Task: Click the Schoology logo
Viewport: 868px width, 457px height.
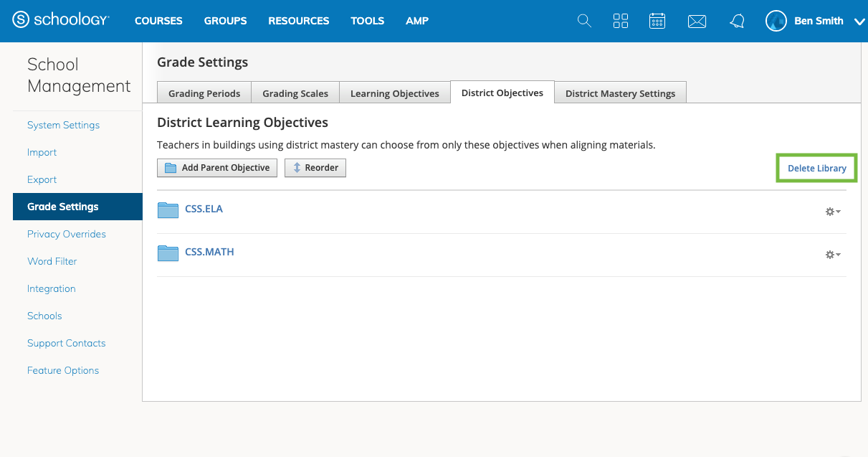Action: coord(61,21)
